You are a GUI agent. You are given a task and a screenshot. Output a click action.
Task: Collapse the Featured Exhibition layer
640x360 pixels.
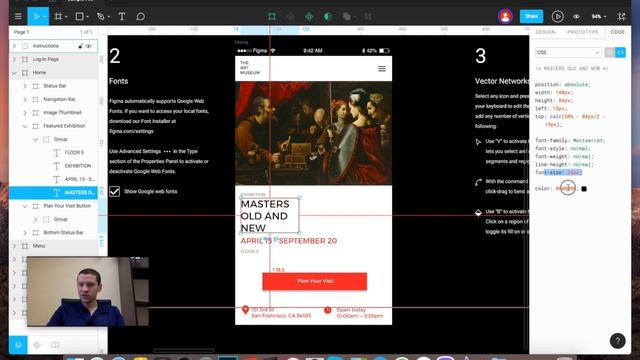(x=25, y=126)
